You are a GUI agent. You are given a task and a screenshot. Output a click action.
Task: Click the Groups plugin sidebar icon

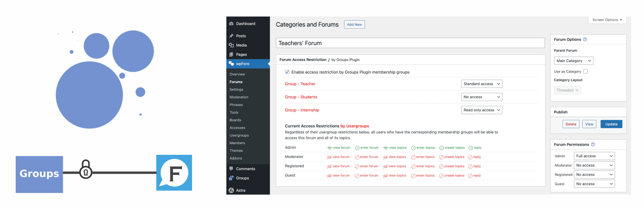(x=231, y=178)
